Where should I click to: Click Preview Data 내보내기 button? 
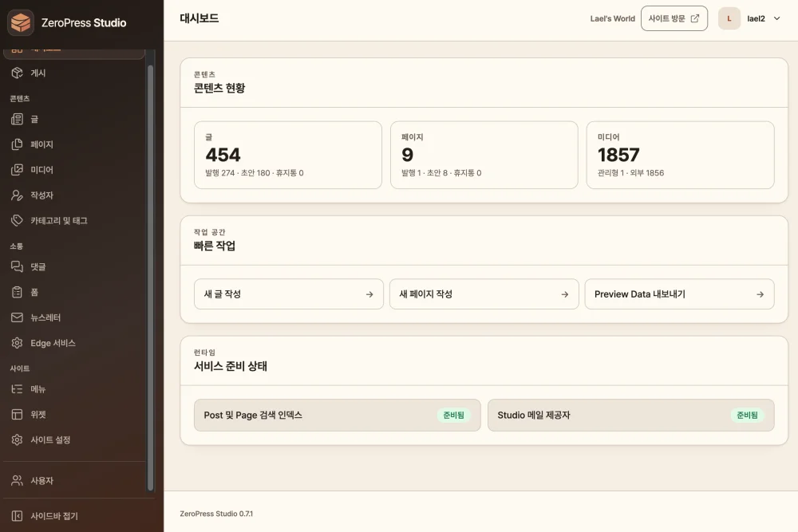(x=679, y=294)
